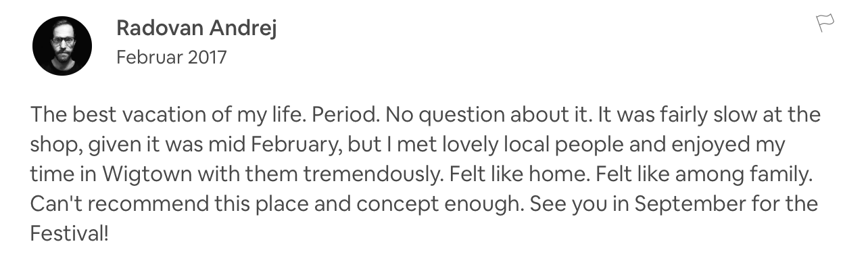
Task: Open Radovan Andrej's profile photo
Action: (x=62, y=46)
